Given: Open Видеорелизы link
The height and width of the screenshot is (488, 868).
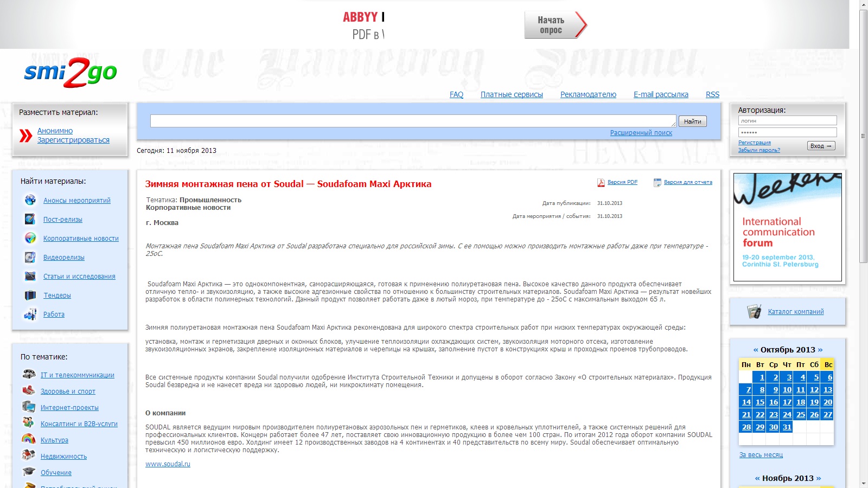Looking at the screenshot, I should (x=64, y=258).
